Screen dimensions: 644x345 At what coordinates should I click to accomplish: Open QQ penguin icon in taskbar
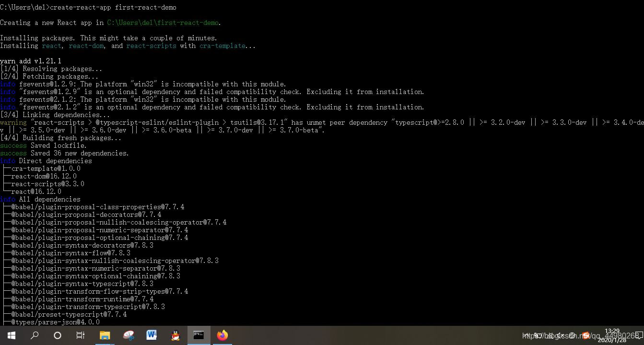tap(176, 335)
